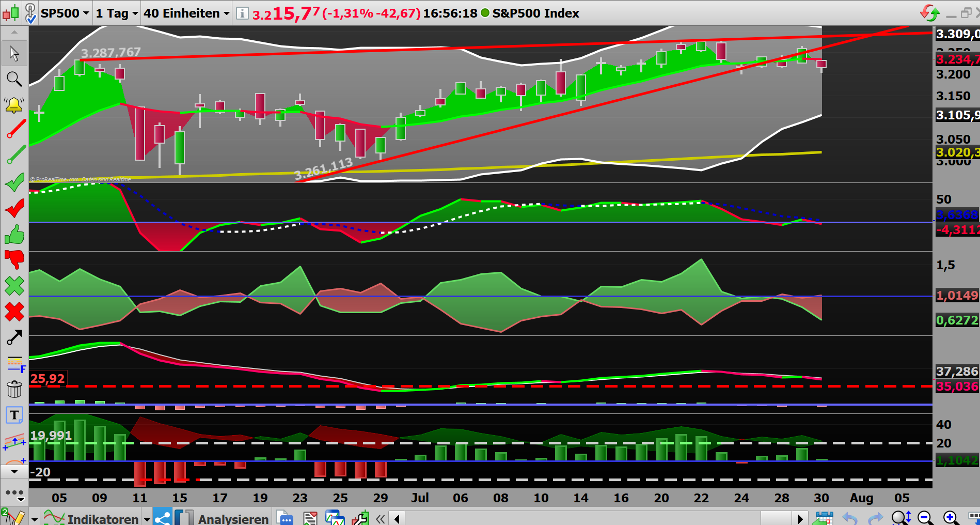Place a red X marker
Viewport: 980px width, 525px height.
click(14, 312)
